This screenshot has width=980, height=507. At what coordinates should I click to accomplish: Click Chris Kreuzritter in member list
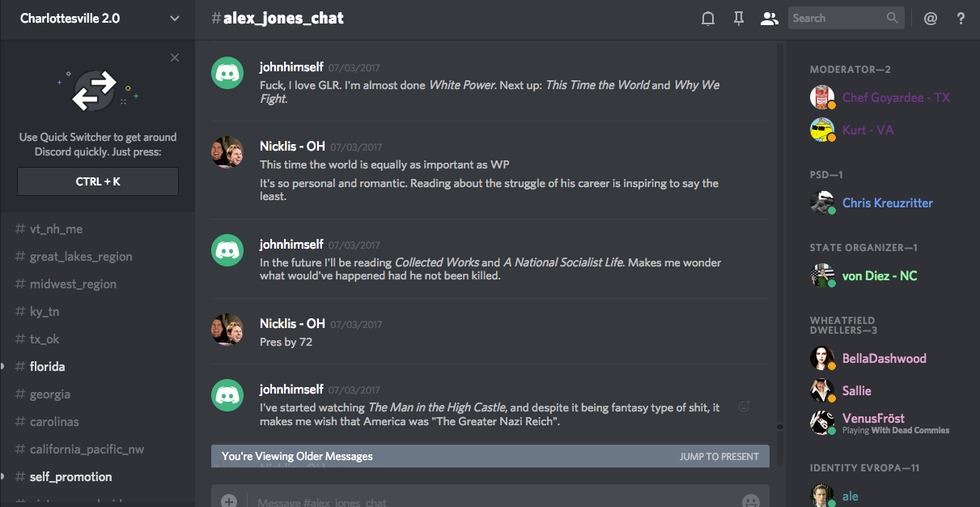click(x=887, y=203)
